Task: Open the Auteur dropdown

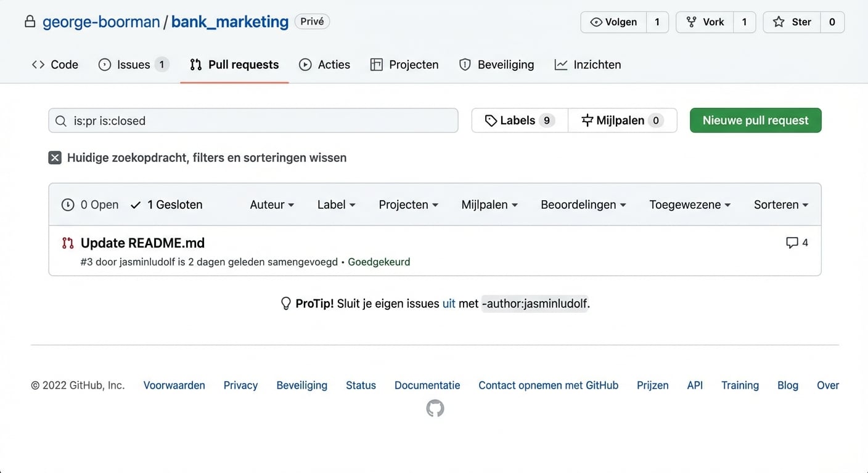Action: (x=272, y=204)
